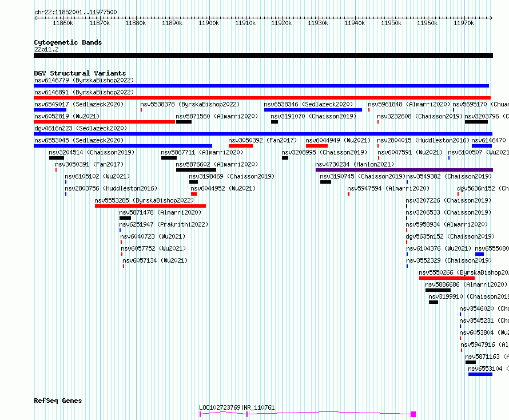The width and height of the screenshot is (509, 420).
Task: Select the red bar under nsv5550266
Action: click(x=447, y=278)
